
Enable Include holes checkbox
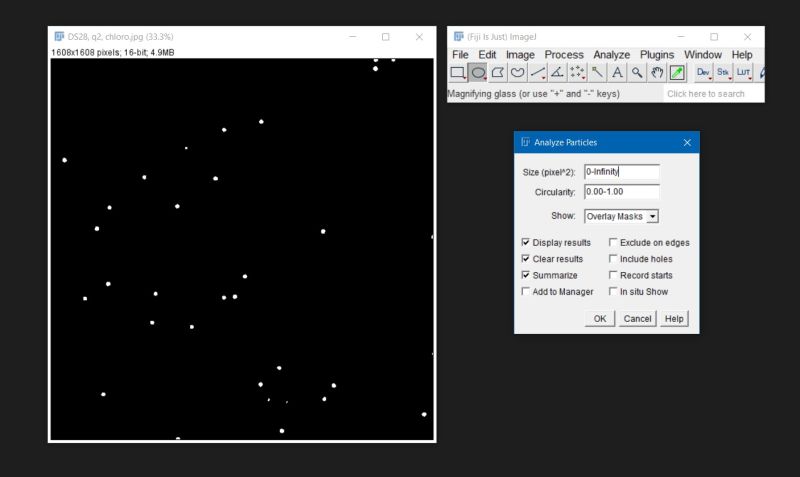pyautogui.click(x=613, y=259)
